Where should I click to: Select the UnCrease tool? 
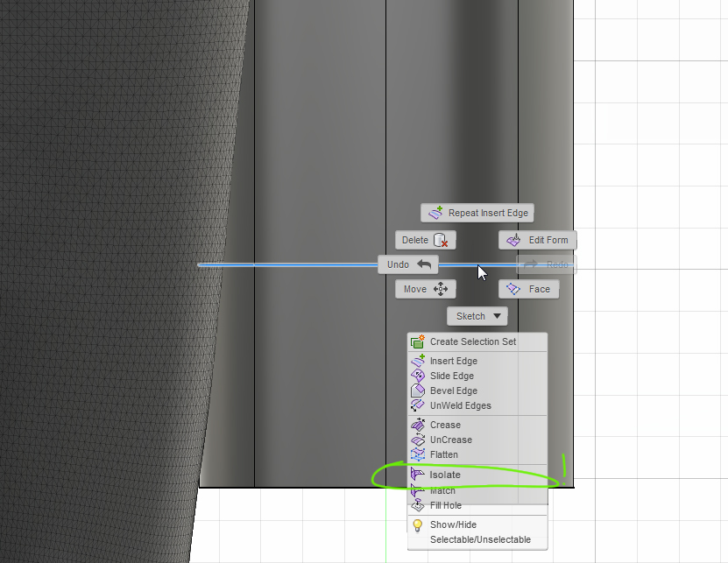pyautogui.click(x=450, y=440)
